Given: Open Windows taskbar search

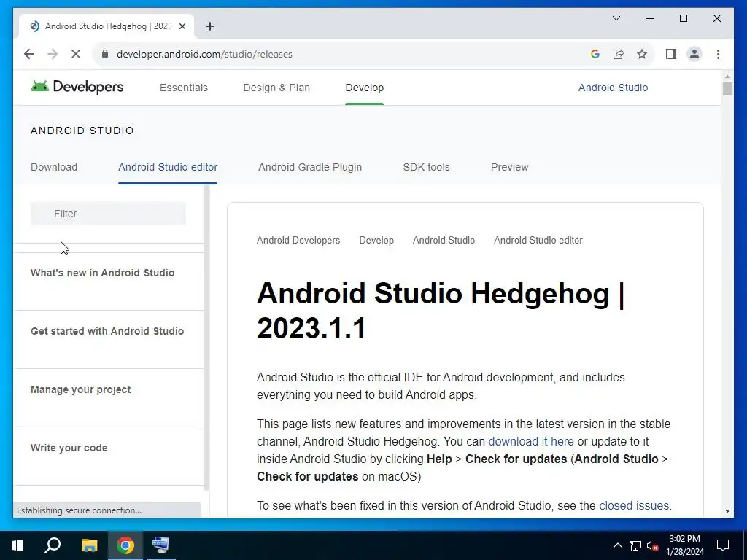Looking at the screenshot, I should 53,545.
